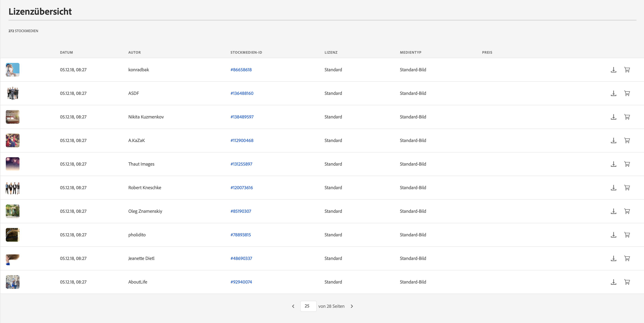The image size is (644, 323).
Task: Open stock media ID #86658618
Action: (x=241, y=70)
